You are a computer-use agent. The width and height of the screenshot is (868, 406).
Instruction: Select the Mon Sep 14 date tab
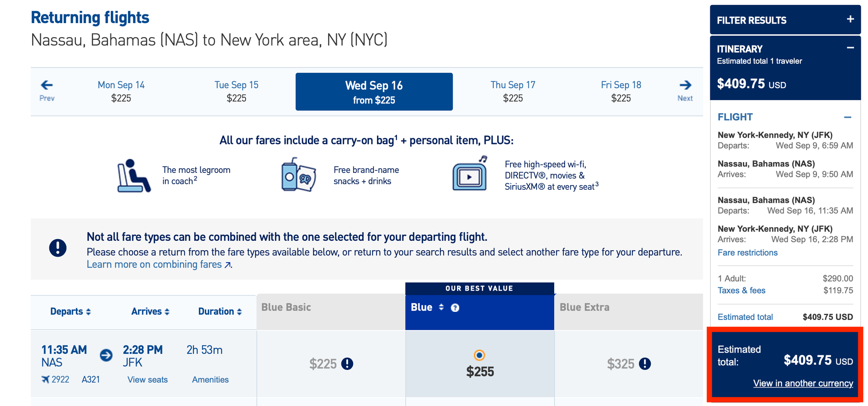(x=121, y=91)
